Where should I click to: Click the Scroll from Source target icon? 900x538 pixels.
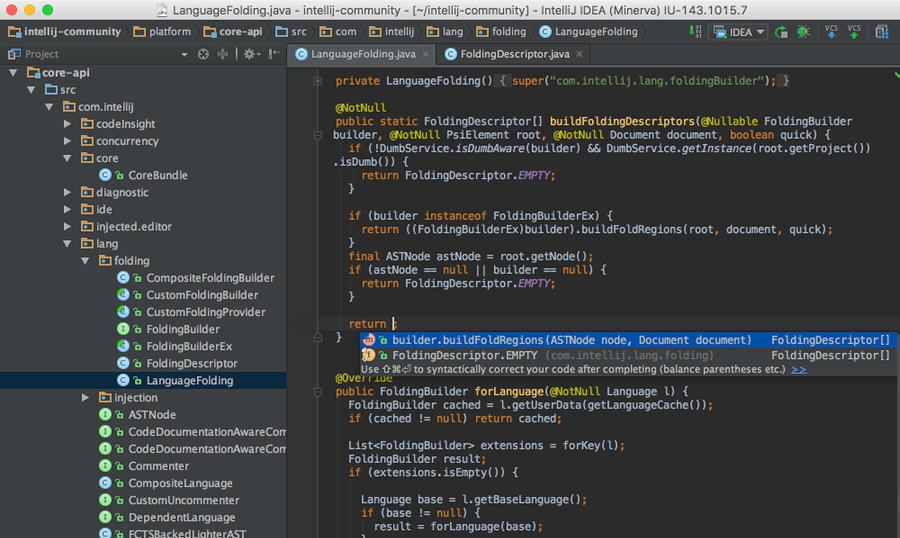click(203, 54)
